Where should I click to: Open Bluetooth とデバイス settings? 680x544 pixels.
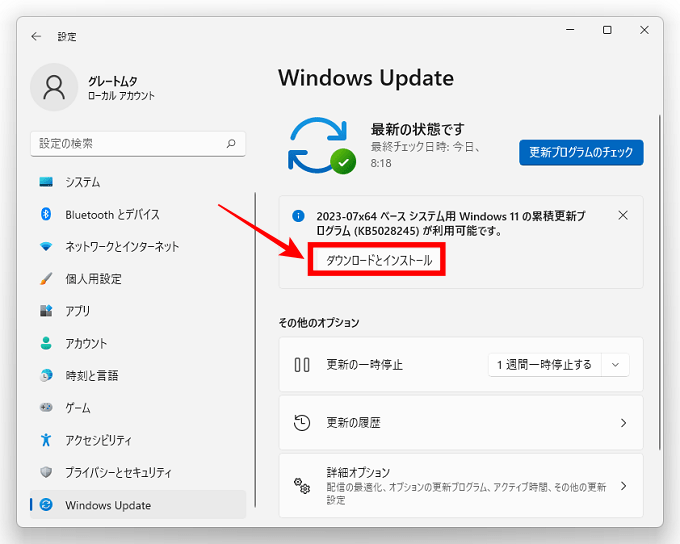coord(138,214)
